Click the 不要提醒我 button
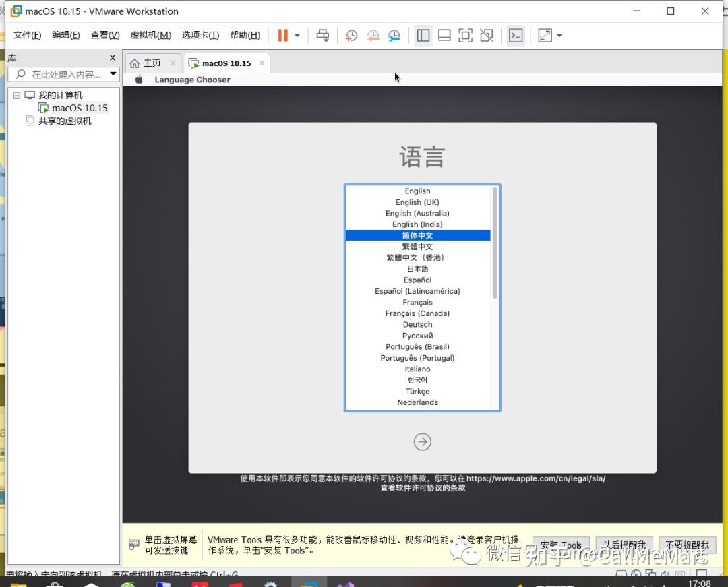 coord(687,545)
